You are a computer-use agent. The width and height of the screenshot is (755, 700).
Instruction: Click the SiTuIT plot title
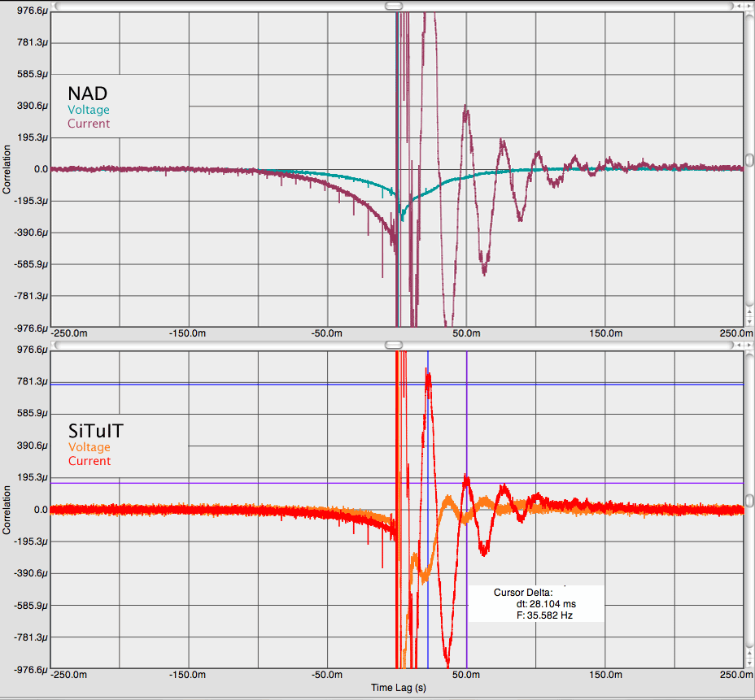[96, 431]
